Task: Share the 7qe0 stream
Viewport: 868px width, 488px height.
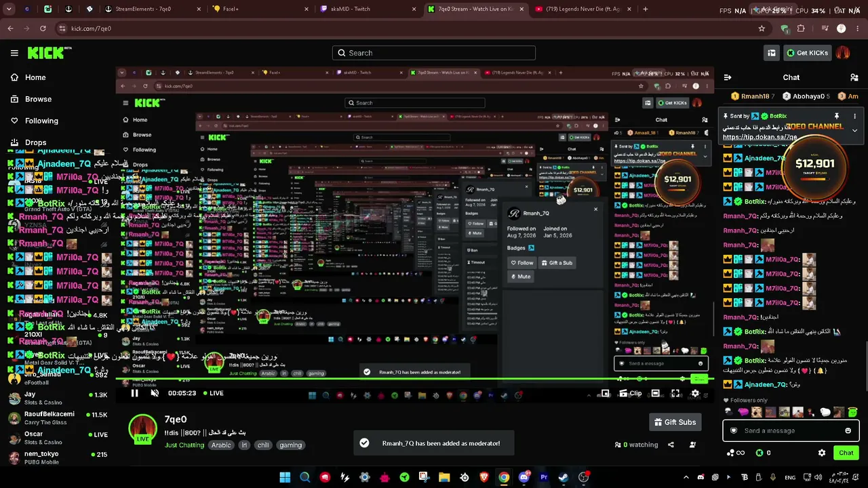Action: tap(671, 445)
